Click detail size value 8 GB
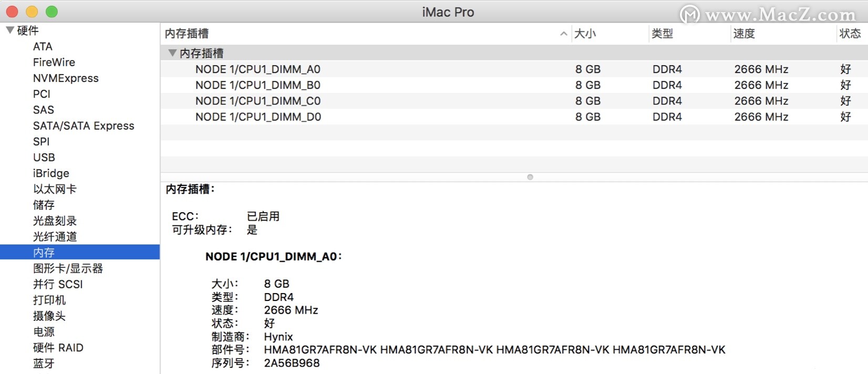Image resolution: width=868 pixels, height=374 pixels. click(276, 284)
